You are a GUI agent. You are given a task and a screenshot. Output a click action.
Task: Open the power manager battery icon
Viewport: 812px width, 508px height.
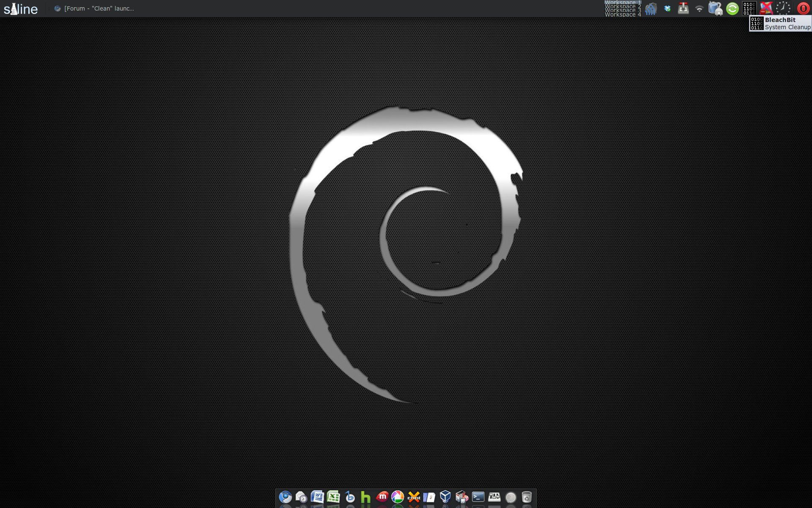tap(716, 8)
